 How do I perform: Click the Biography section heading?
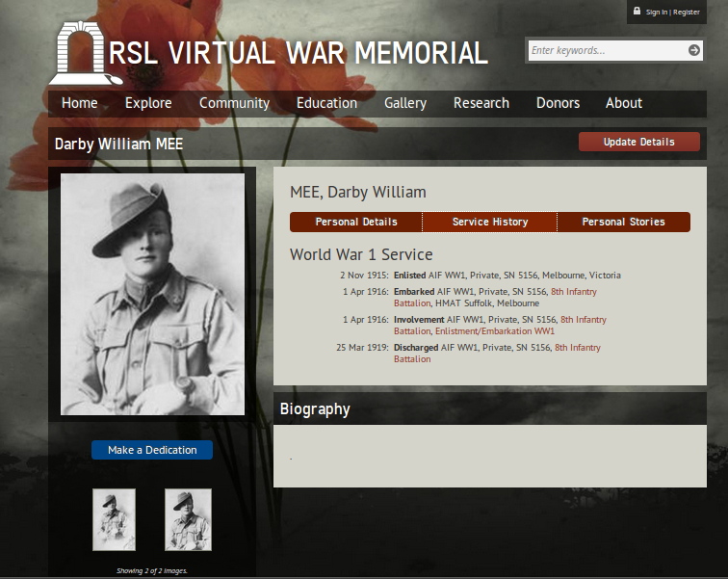[x=315, y=409]
